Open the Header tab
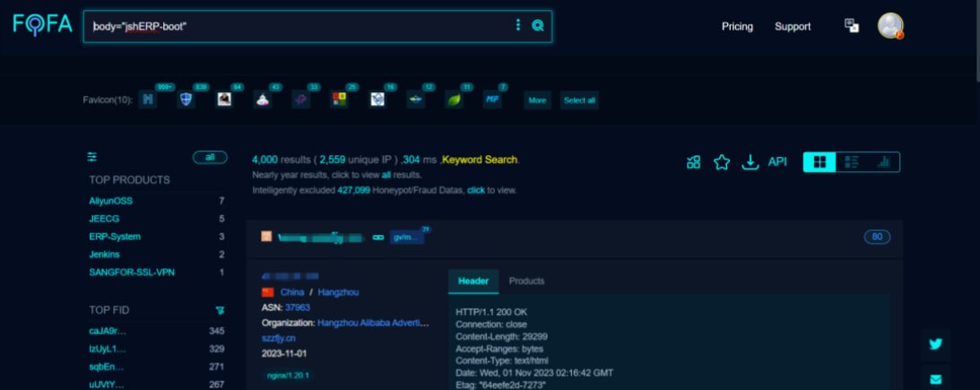The height and width of the screenshot is (390, 980). [x=473, y=282]
